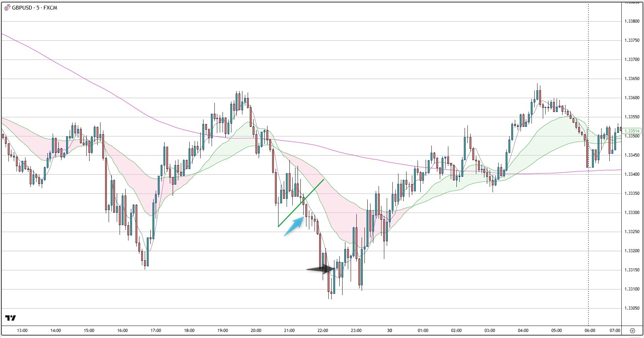The image size is (644, 338).
Task: Click the 1.33150 price axis label
Action: pyautogui.click(x=632, y=270)
